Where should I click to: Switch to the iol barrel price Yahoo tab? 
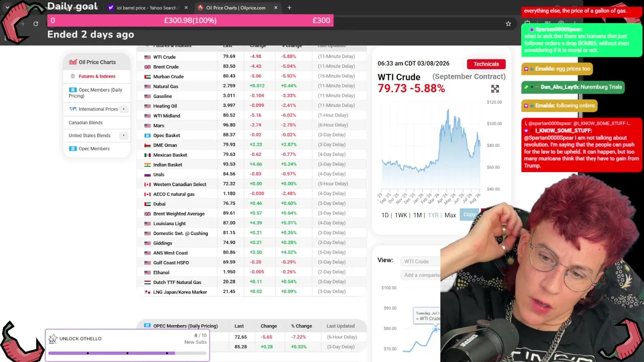(x=146, y=8)
